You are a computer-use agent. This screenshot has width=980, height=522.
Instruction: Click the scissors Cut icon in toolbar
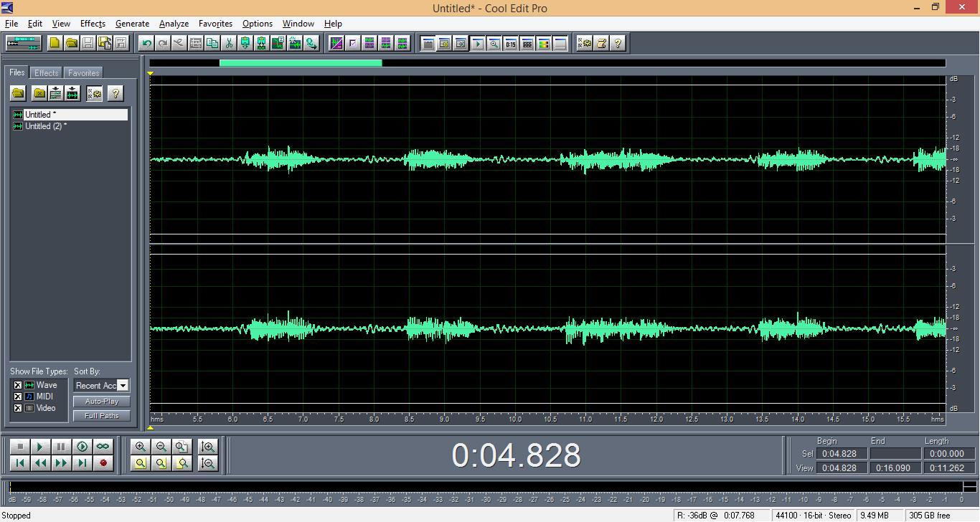[229, 43]
